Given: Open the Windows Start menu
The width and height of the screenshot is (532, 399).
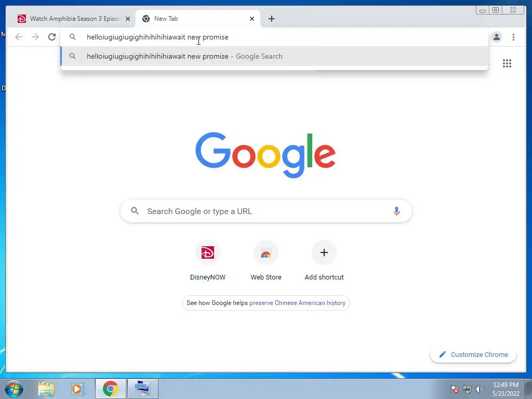Looking at the screenshot, I should pos(14,389).
